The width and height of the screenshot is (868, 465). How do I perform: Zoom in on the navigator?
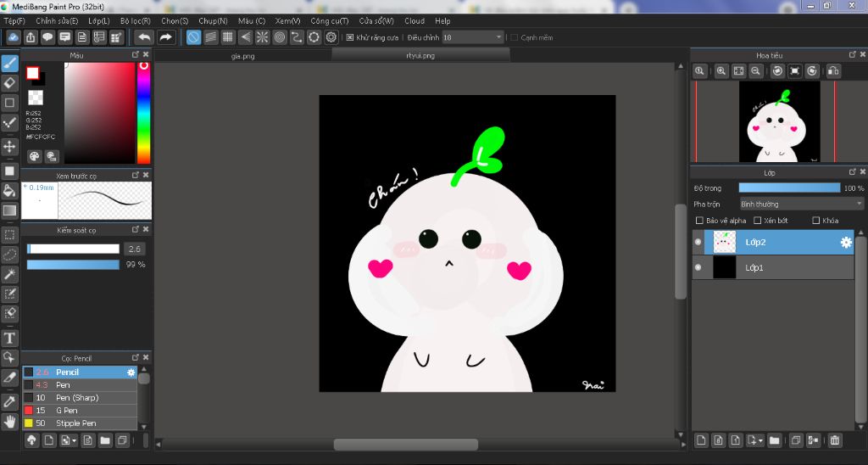pos(721,71)
